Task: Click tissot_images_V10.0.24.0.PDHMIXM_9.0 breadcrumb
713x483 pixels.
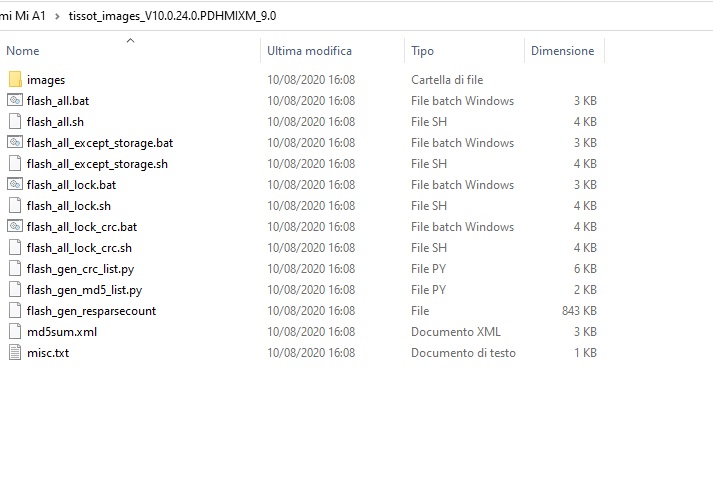Action: tap(172, 16)
